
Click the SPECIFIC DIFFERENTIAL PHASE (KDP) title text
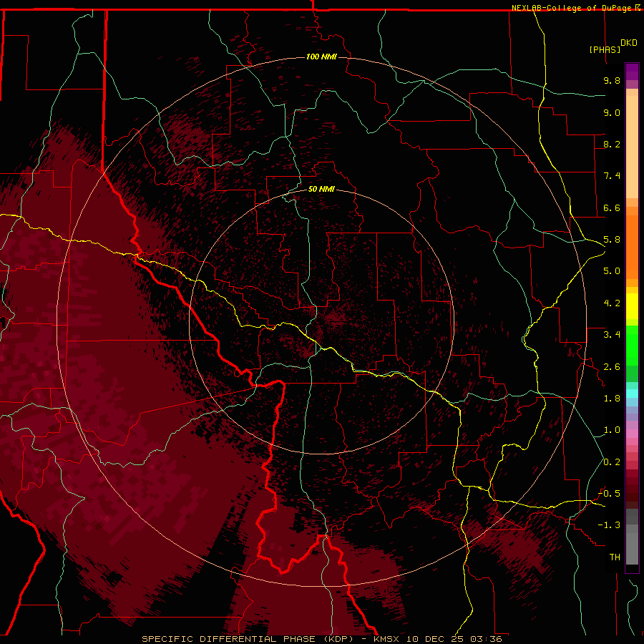pos(248,639)
